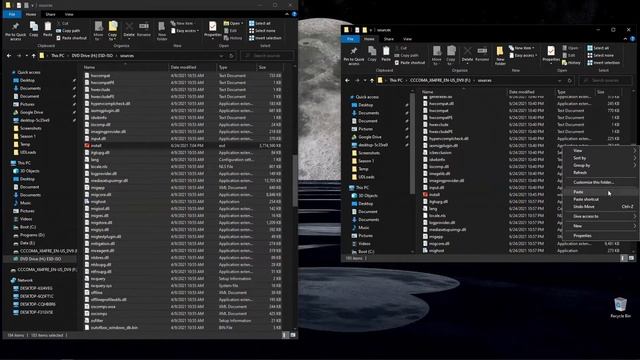This screenshot has height=360, width=640.
Task: Switch right window to large icons view
Action: tap(631, 258)
